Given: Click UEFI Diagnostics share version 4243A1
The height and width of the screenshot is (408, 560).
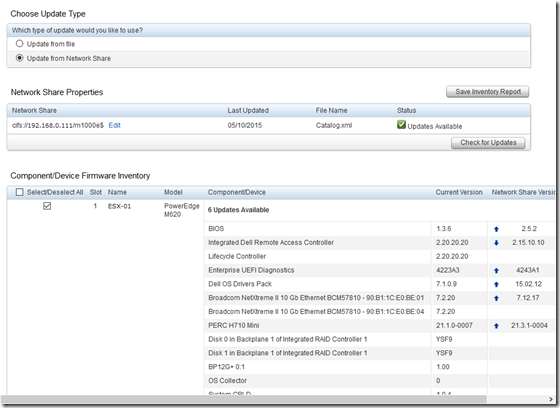Looking at the screenshot, I should click(528, 270).
